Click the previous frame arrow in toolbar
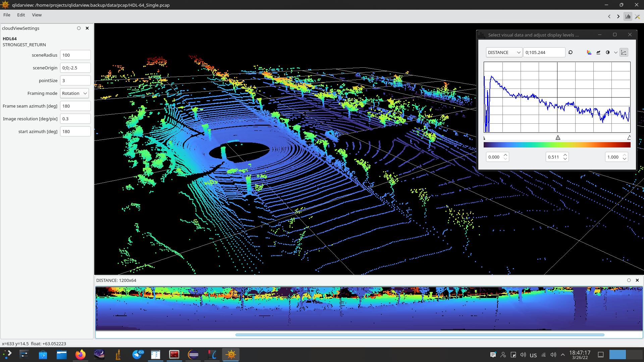Image resolution: width=644 pixels, height=362 pixels. [x=609, y=16]
